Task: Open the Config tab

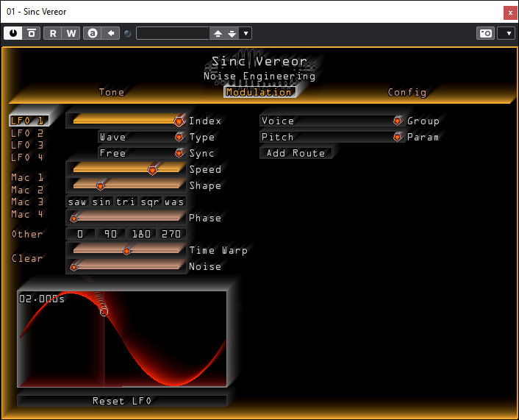Action: [x=407, y=92]
